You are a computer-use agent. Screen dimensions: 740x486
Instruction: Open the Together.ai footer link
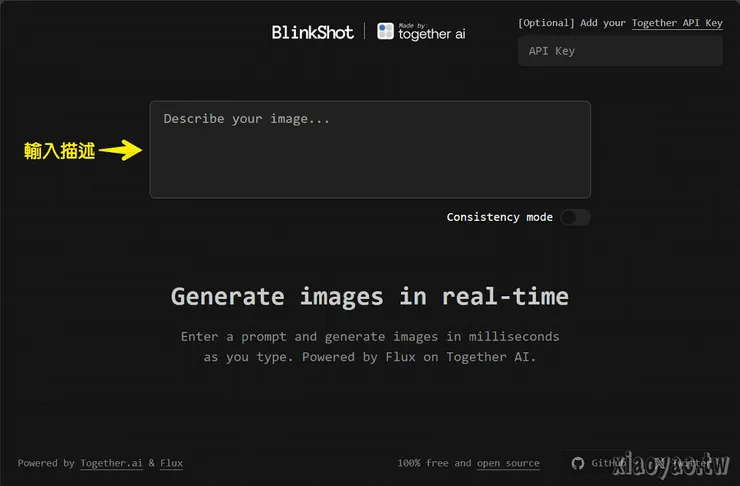point(111,463)
